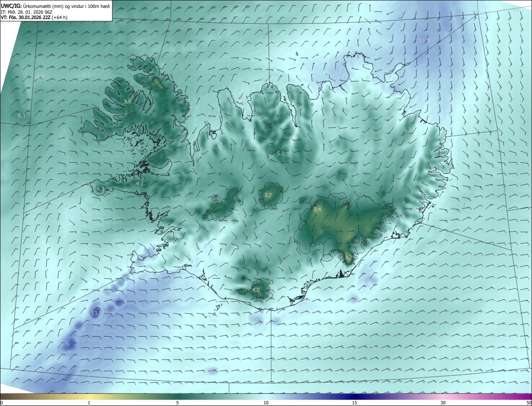Click the '30' tick on the color scale
Viewport: 532px width, 406px height.
(x=443, y=403)
